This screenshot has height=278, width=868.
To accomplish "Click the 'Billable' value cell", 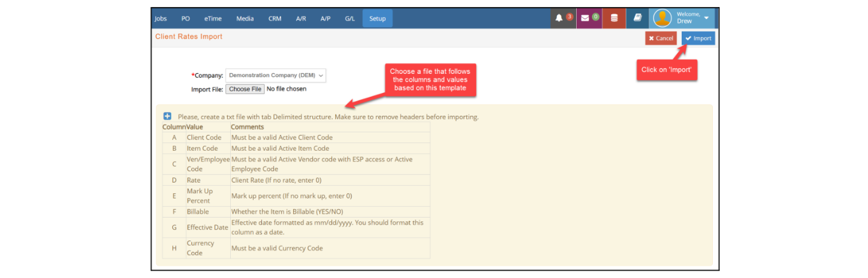I will [x=208, y=212].
